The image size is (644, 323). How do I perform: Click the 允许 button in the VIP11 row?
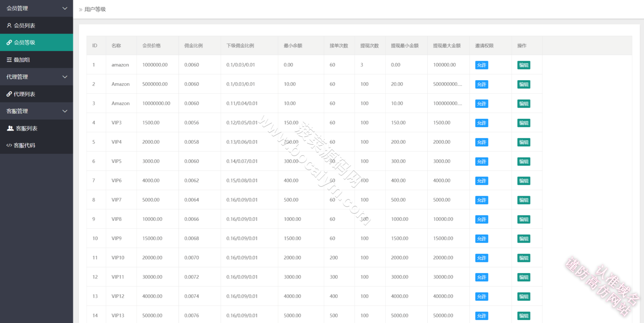coord(481,277)
